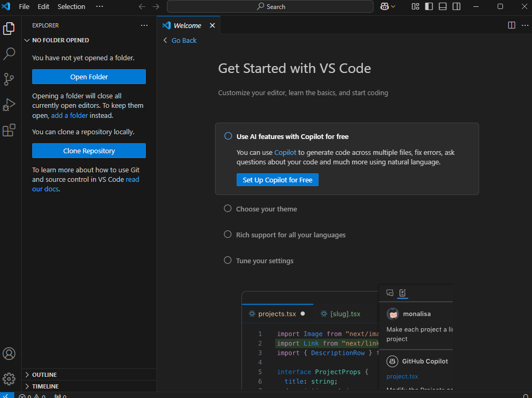
Task: Click the Copilot walkthrough preview image
Action: pos(347,337)
